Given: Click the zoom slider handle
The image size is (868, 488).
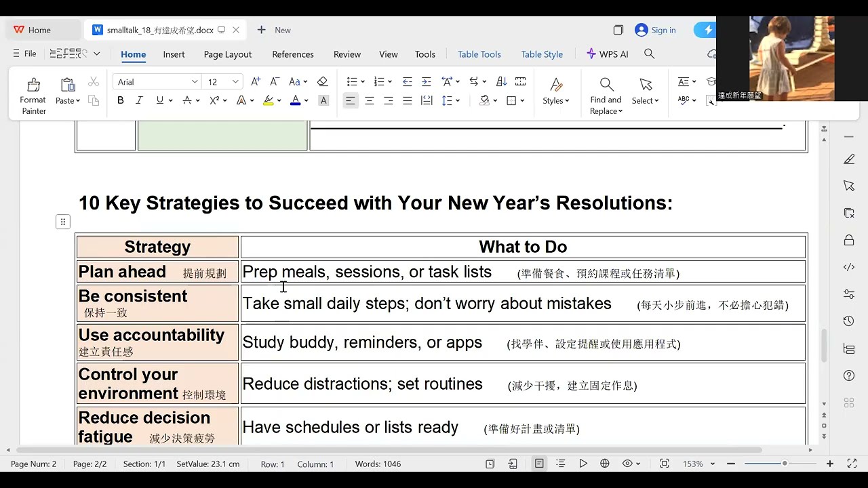Looking at the screenshot, I should pos(785,464).
